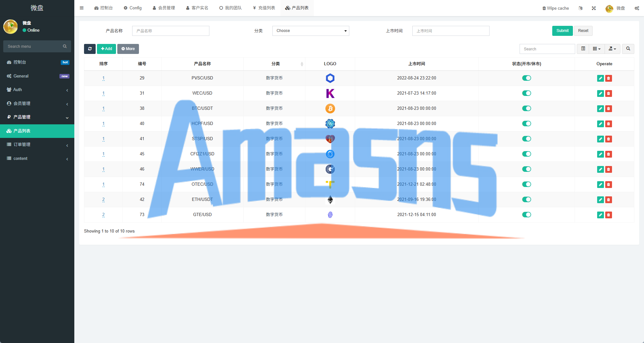Click the language switch icon in top bar
Viewport: 644px width, 343px height.
[x=580, y=8]
